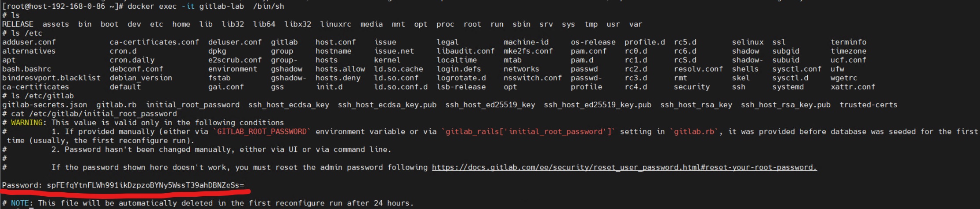Click the red gitlab_rails initial_root_password setting text
This screenshot has height=209, width=980.
(x=527, y=131)
